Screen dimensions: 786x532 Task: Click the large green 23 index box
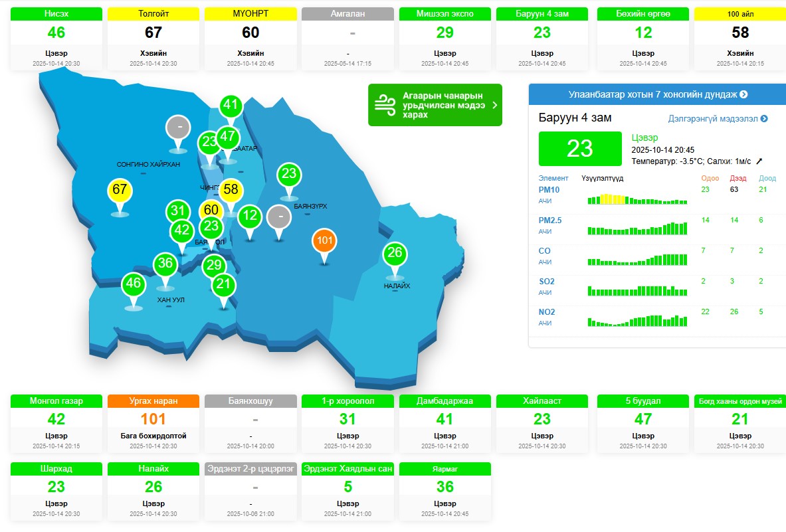coord(579,148)
